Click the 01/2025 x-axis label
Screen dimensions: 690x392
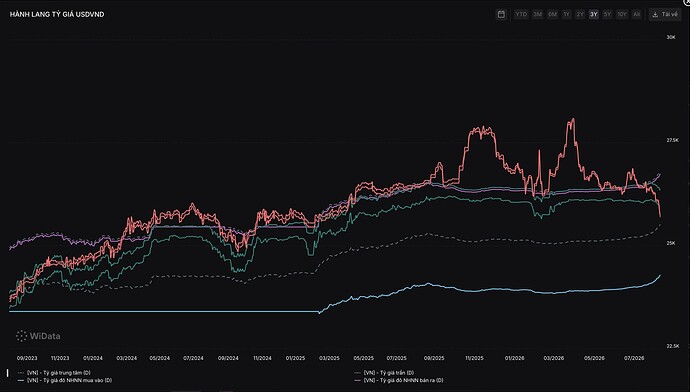(x=295, y=358)
